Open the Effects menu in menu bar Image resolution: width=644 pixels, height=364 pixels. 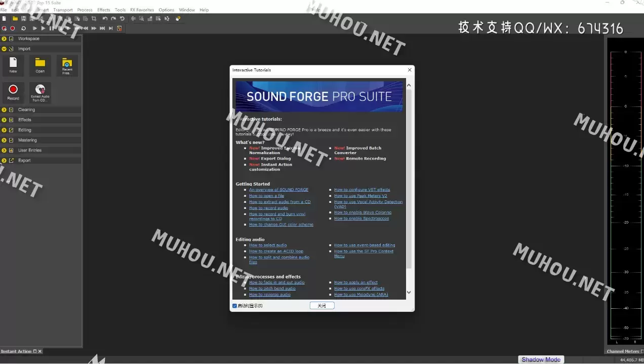tap(104, 10)
